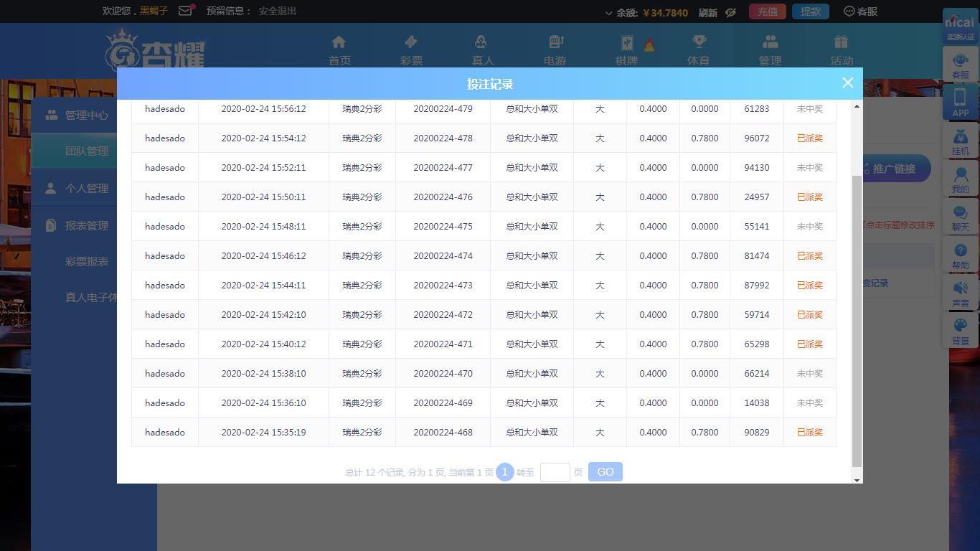Go to 首页 home icon
This screenshot has height=551, width=980.
(x=339, y=50)
